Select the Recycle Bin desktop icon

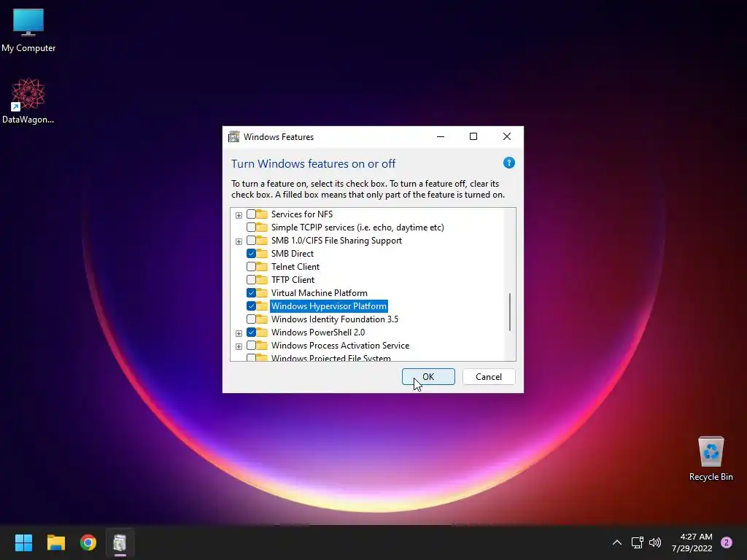711,458
